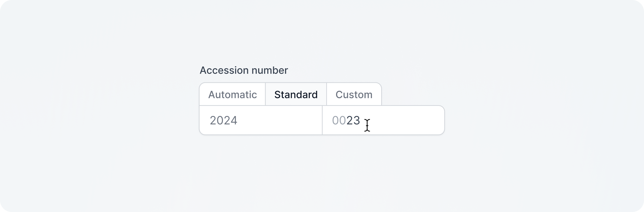Click the gray leading zeros 00
Viewport: 644px width, 212px height.
(x=339, y=121)
